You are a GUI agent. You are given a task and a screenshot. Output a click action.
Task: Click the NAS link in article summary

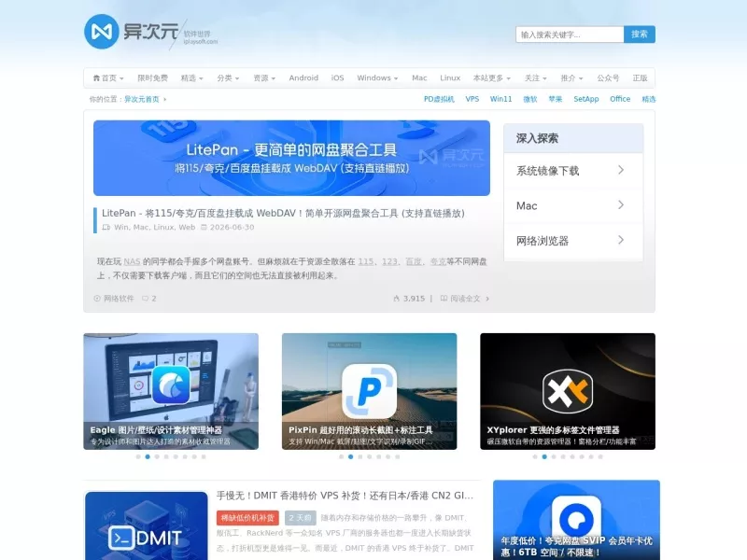click(x=132, y=261)
